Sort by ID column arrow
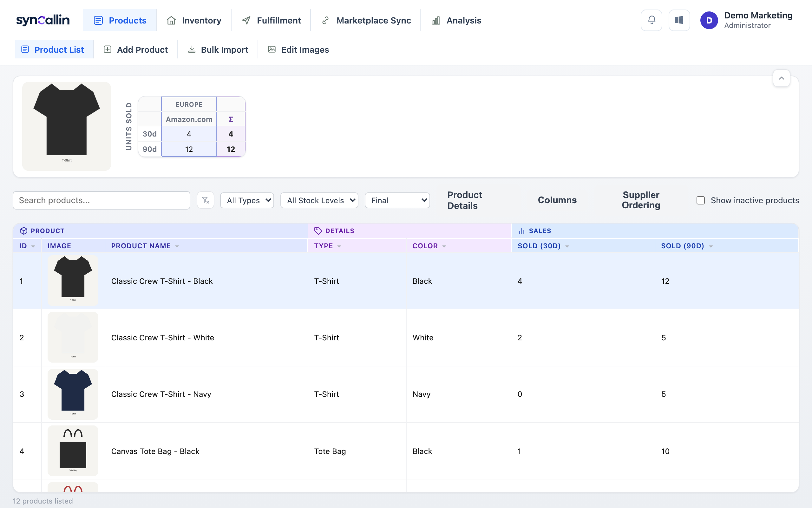The height and width of the screenshot is (508, 812). [x=33, y=246]
